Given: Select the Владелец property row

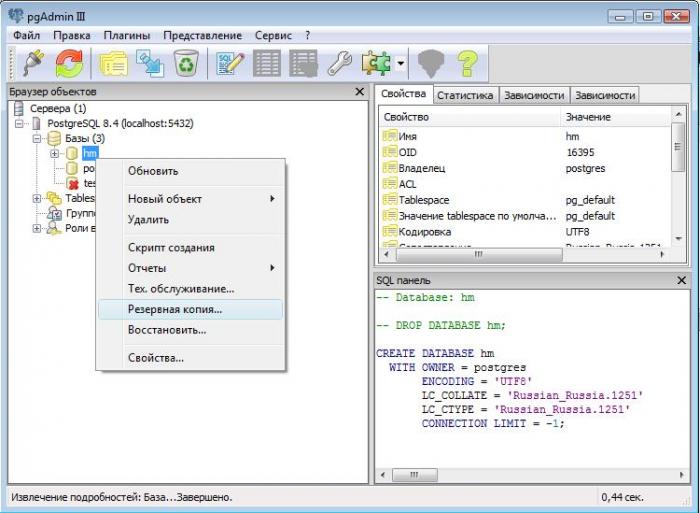Looking at the screenshot, I should (525, 168).
